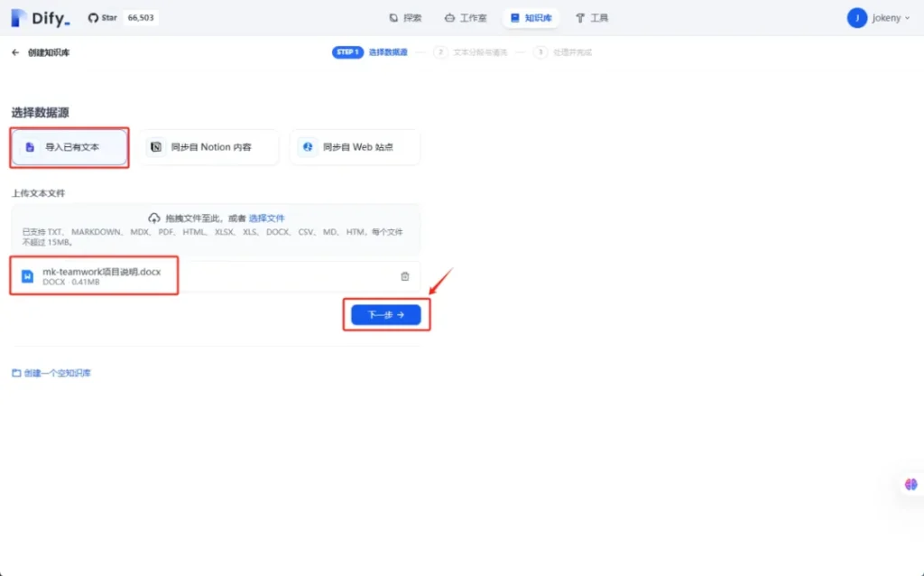Choose 同步自 Web 站点 data source
This screenshot has height=576, width=924.
pos(355,147)
